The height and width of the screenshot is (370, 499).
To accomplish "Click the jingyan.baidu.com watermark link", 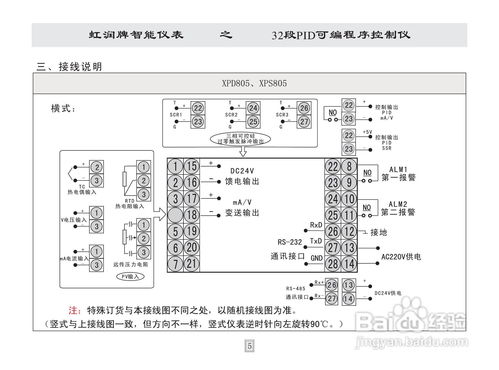I will [x=412, y=342].
